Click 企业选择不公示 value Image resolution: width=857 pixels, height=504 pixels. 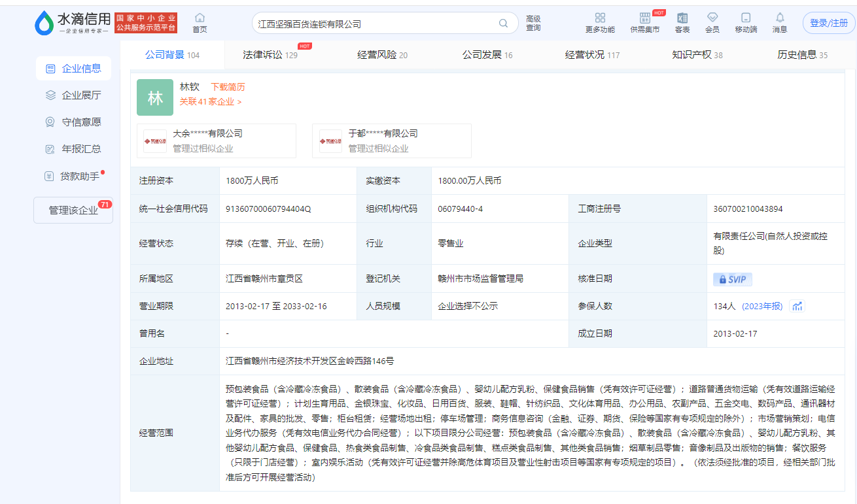(468, 306)
